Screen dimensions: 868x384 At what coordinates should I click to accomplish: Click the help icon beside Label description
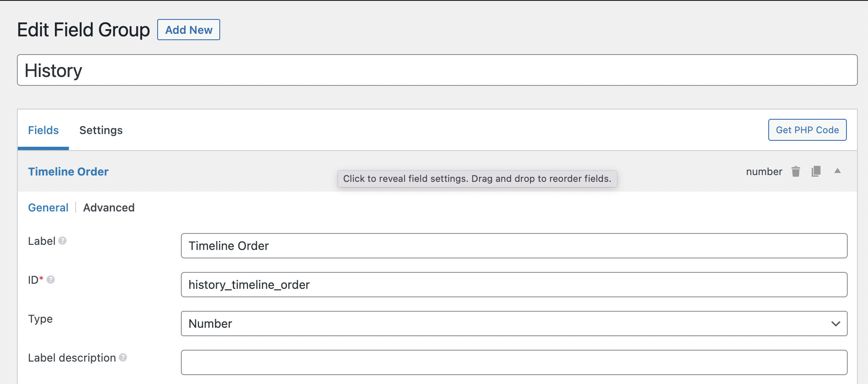coord(123,357)
